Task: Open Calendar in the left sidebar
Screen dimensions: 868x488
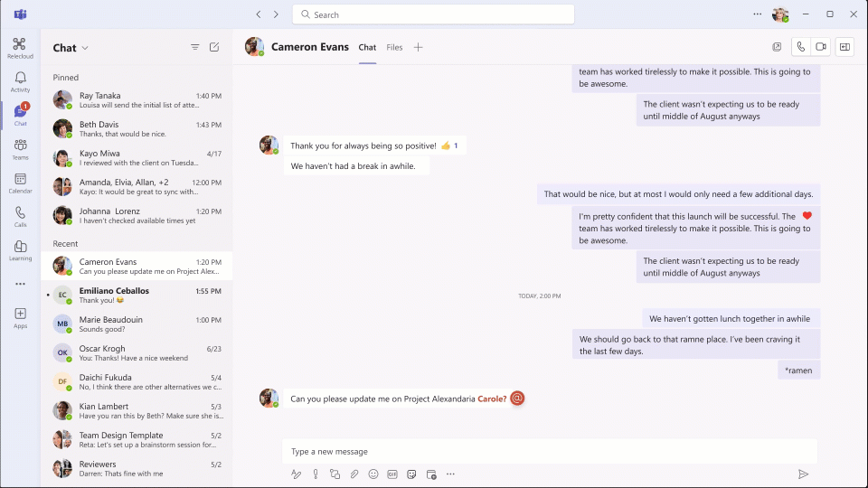Action: (20, 183)
